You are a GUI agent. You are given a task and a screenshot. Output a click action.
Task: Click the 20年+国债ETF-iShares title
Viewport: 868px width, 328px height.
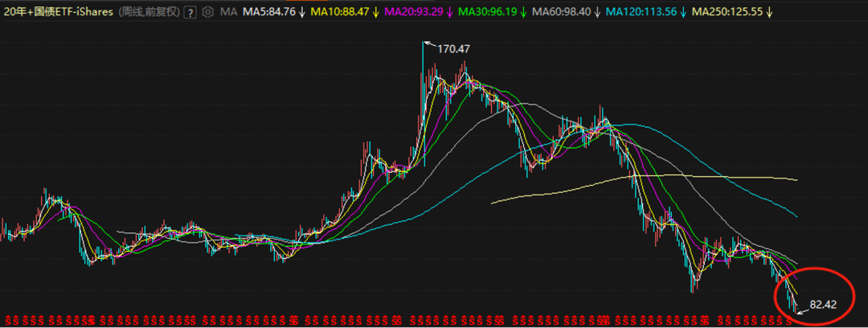[57, 12]
